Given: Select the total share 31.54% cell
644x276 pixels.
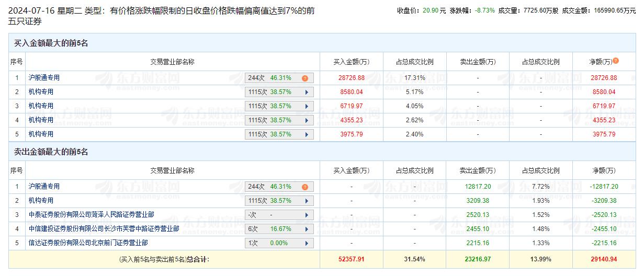Looking at the screenshot, I should pyautogui.click(x=415, y=259).
